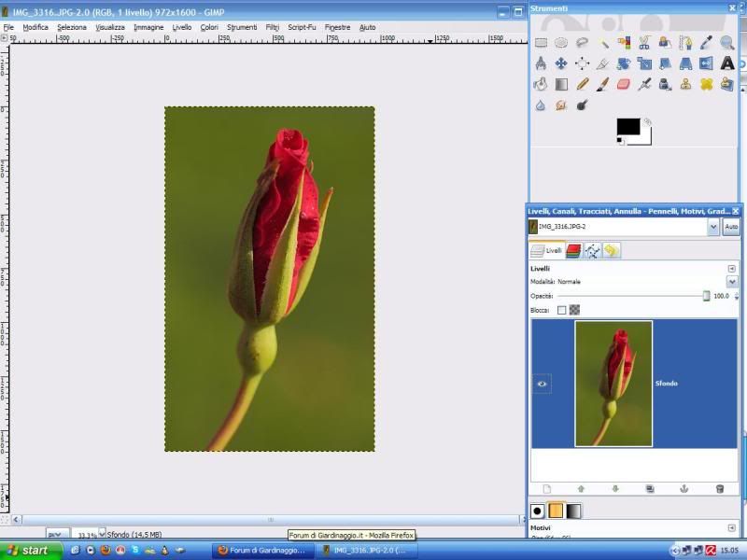Screen dimensions: 747x560
Task: Switch to the Livelli tab
Action: click(x=547, y=251)
